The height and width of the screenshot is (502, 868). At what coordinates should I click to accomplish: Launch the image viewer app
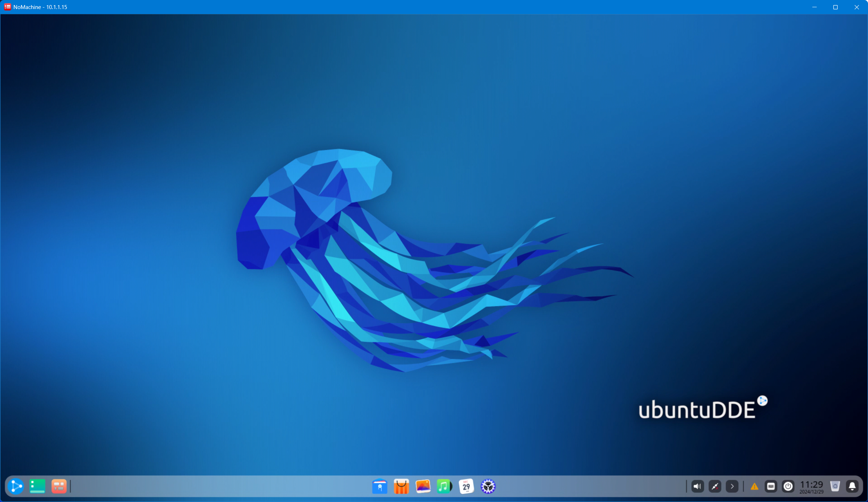pos(423,486)
